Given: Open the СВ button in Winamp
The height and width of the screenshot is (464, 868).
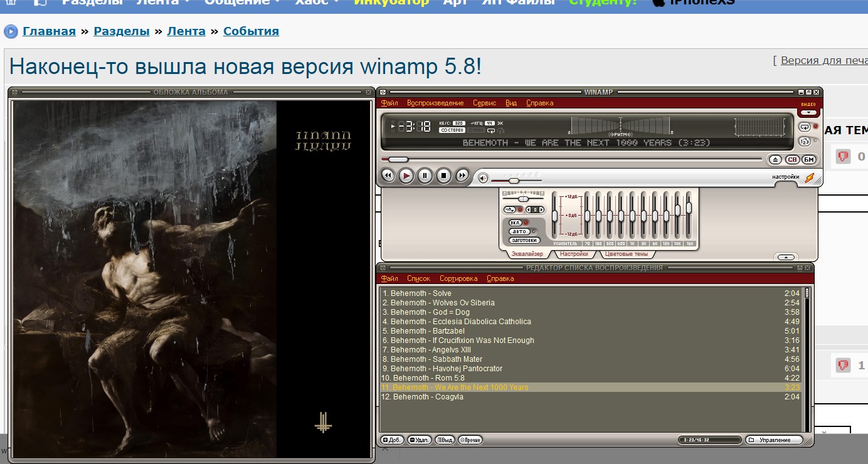Looking at the screenshot, I should pos(792,159).
